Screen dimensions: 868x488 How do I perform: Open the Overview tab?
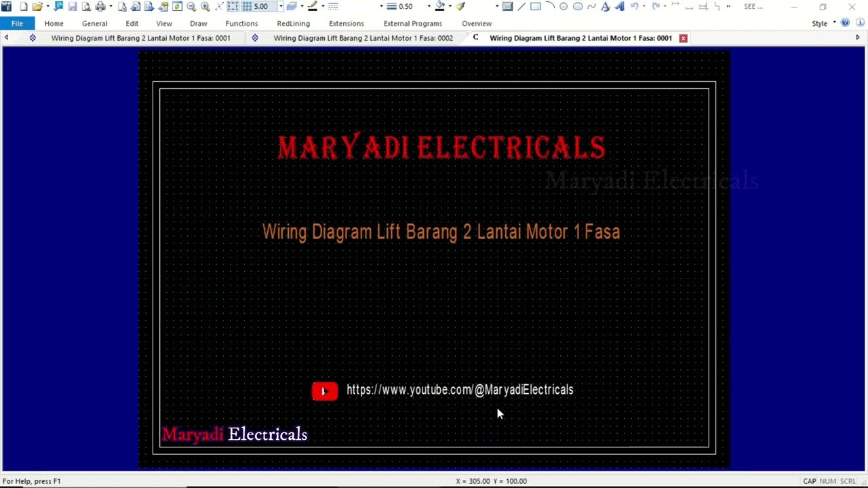[477, 23]
